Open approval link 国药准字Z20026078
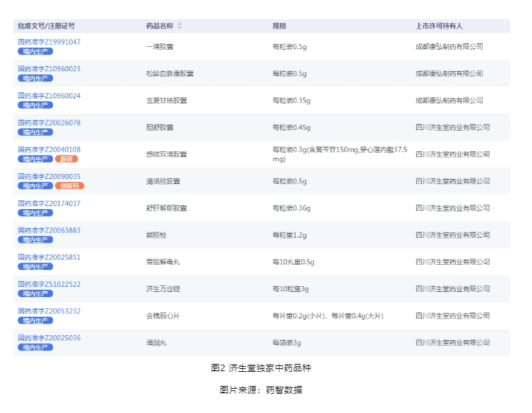This screenshot has width=532, height=413. tap(49, 123)
